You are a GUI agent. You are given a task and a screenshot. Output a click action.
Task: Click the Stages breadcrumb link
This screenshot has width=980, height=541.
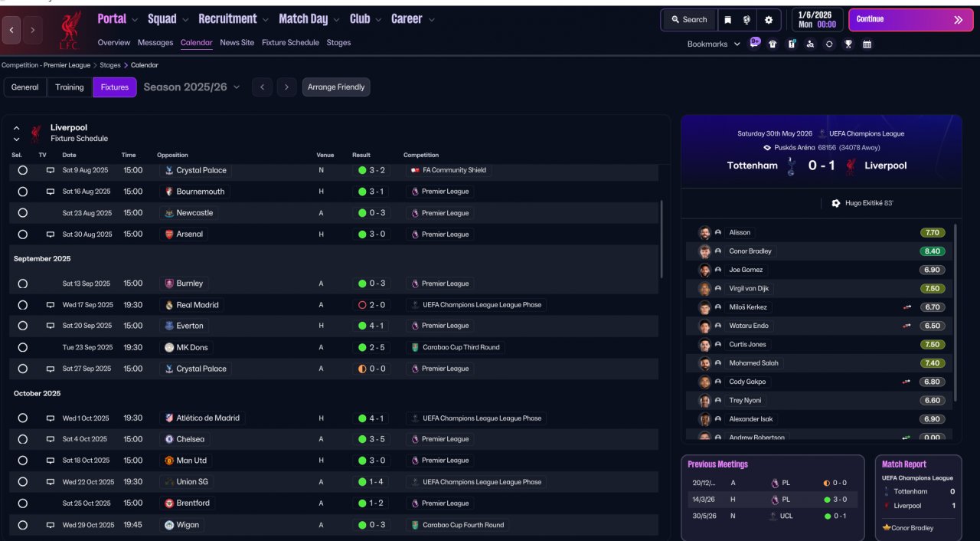pyautogui.click(x=110, y=66)
